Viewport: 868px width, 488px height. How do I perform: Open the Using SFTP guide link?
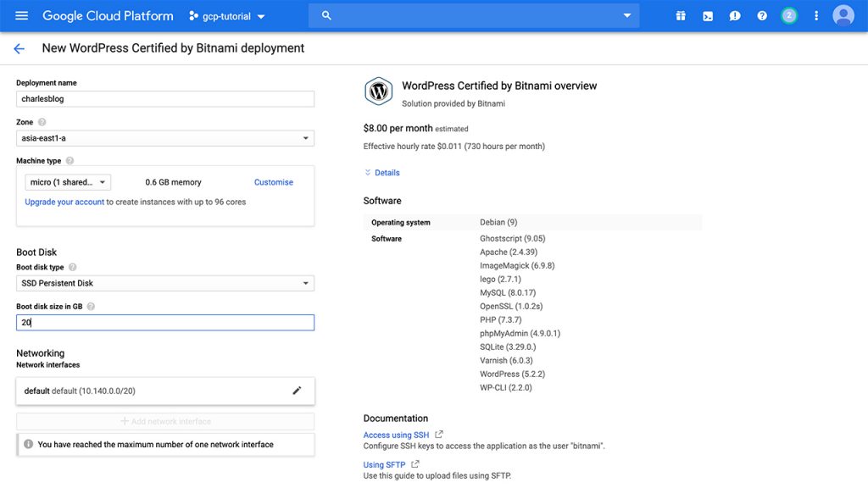(x=384, y=465)
